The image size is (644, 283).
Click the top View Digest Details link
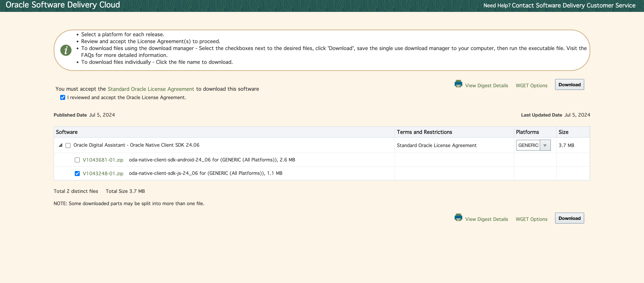(486, 86)
